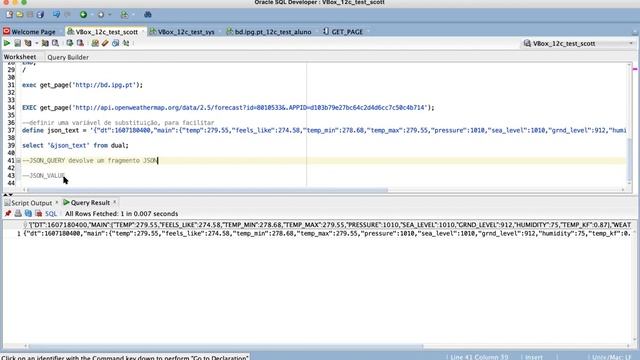
Task: Collapse the fold marker on line 41
Action: (18, 161)
